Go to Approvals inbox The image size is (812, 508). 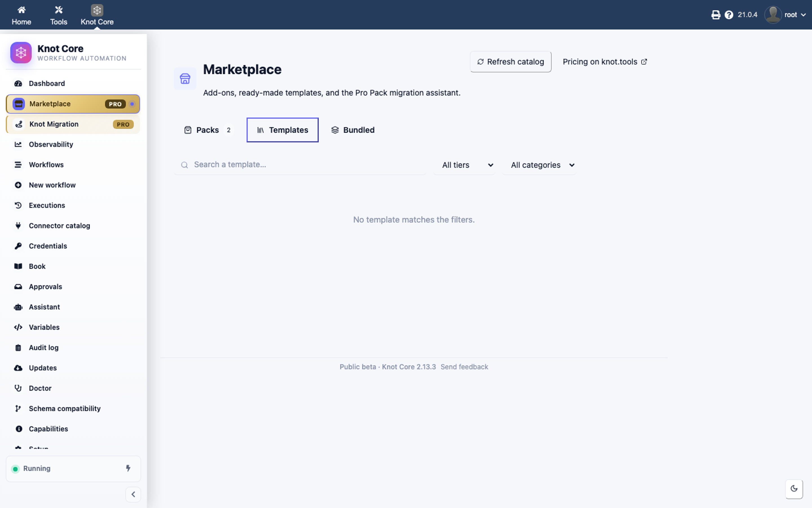pos(73,286)
